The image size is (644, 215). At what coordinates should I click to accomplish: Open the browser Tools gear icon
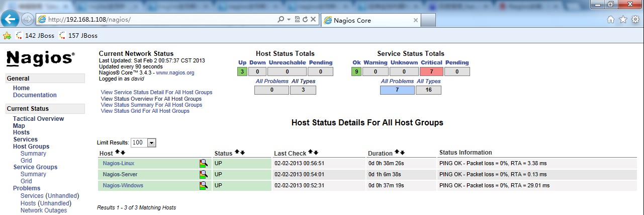click(x=635, y=20)
